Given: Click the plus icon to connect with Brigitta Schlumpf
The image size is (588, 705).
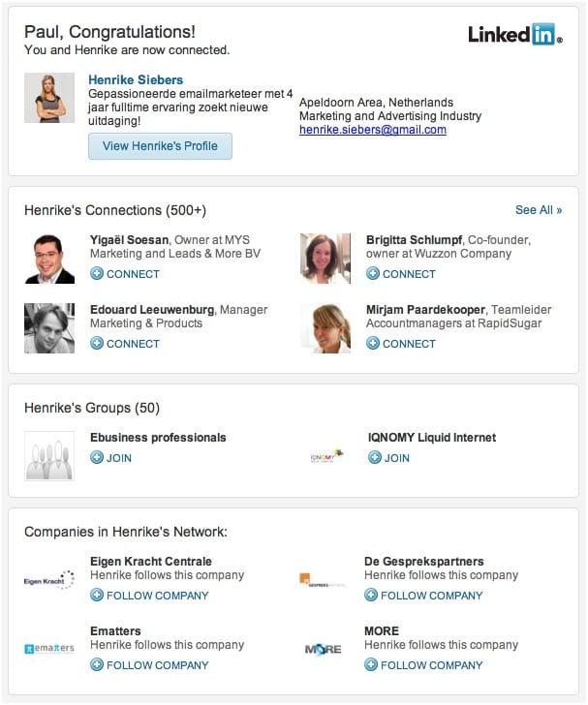Looking at the screenshot, I should (x=373, y=273).
